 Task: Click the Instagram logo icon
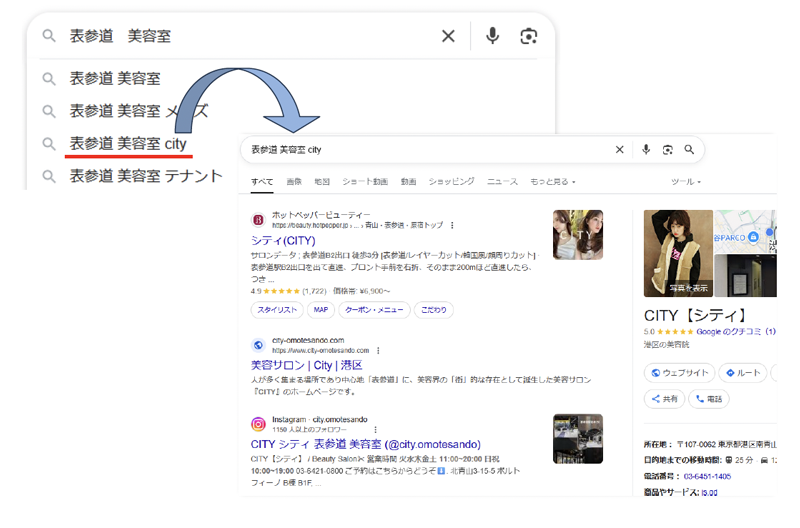[x=258, y=424]
